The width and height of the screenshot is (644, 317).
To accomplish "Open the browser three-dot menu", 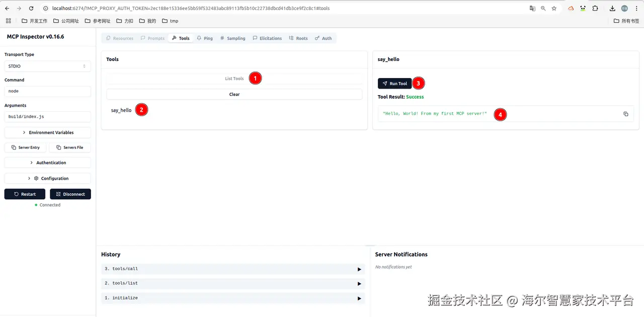I will tap(636, 9).
